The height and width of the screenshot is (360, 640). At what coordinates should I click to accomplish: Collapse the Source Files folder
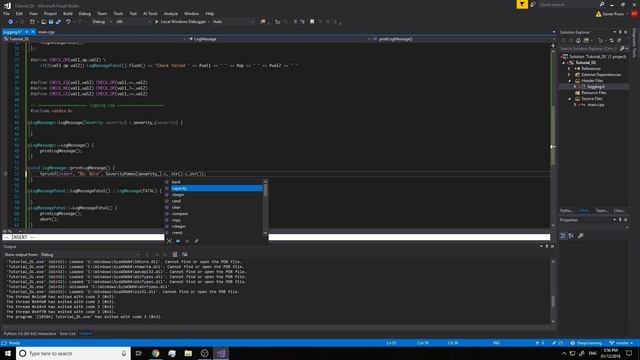tap(569, 99)
